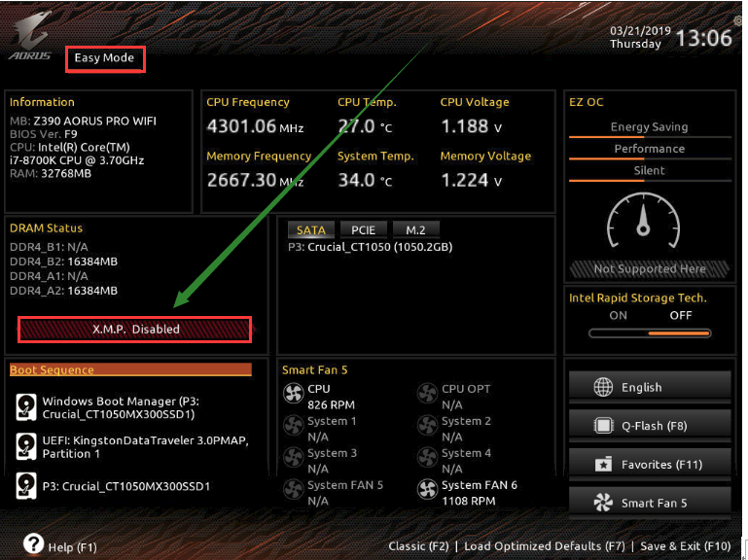The width and height of the screenshot is (748, 560).
Task: Click the System FAN 6 fan icon
Action: click(427, 489)
